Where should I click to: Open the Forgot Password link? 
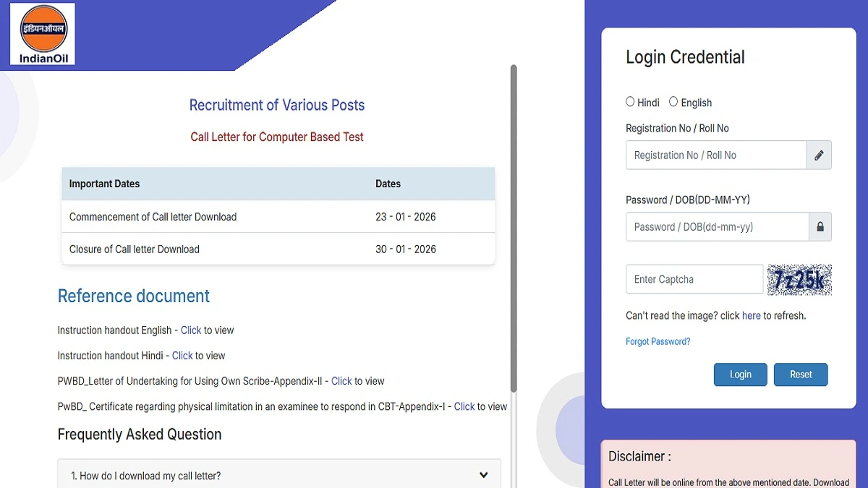pos(658,341)
